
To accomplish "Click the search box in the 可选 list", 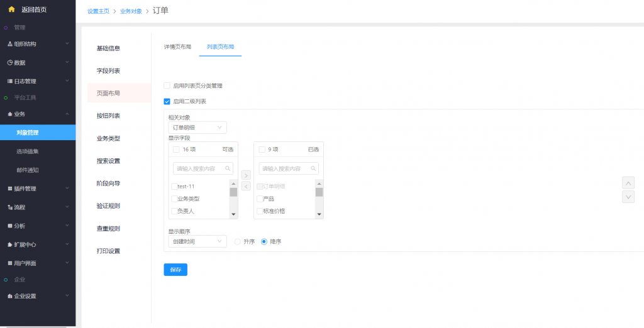I will [203, 168].
